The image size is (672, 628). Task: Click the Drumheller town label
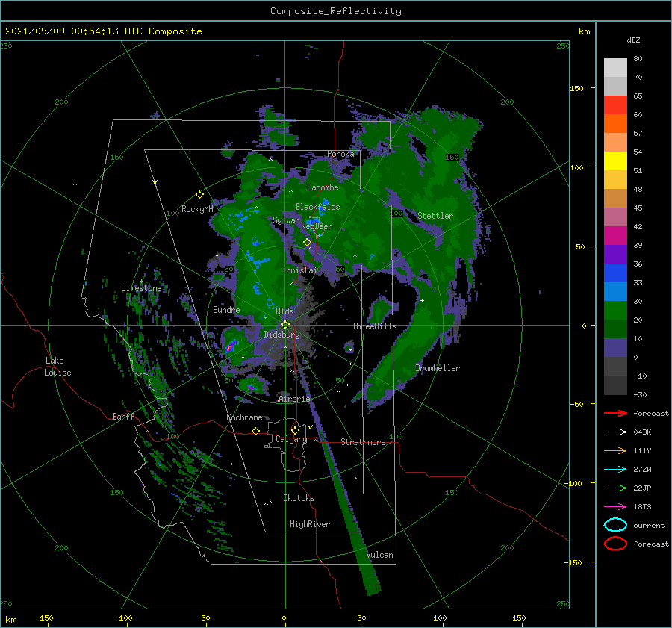click(438, 368)
